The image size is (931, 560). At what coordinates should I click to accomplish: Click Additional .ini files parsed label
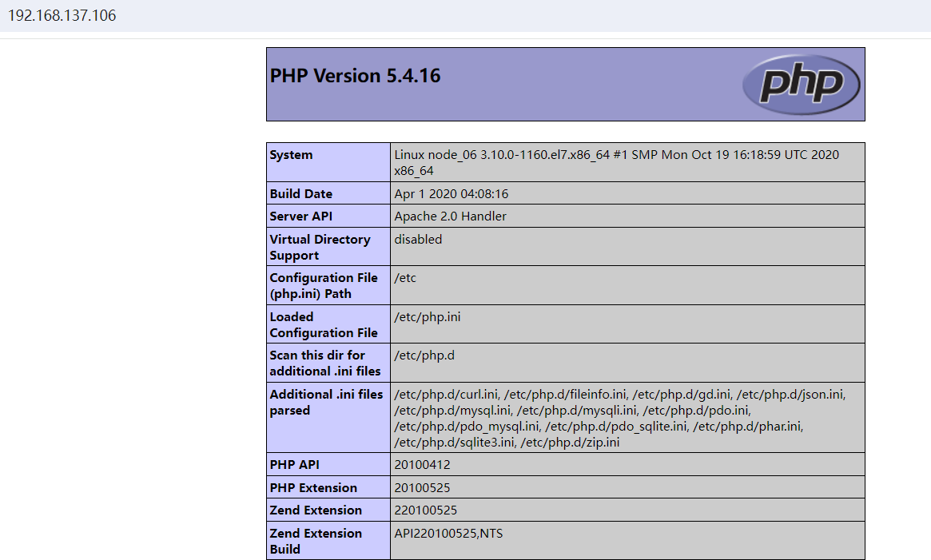326,402
